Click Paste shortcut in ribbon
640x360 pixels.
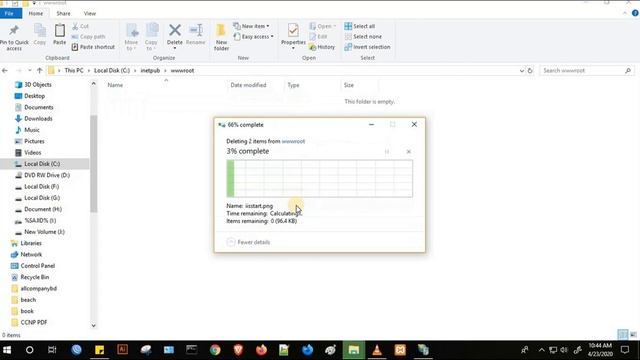coord(93,47)
